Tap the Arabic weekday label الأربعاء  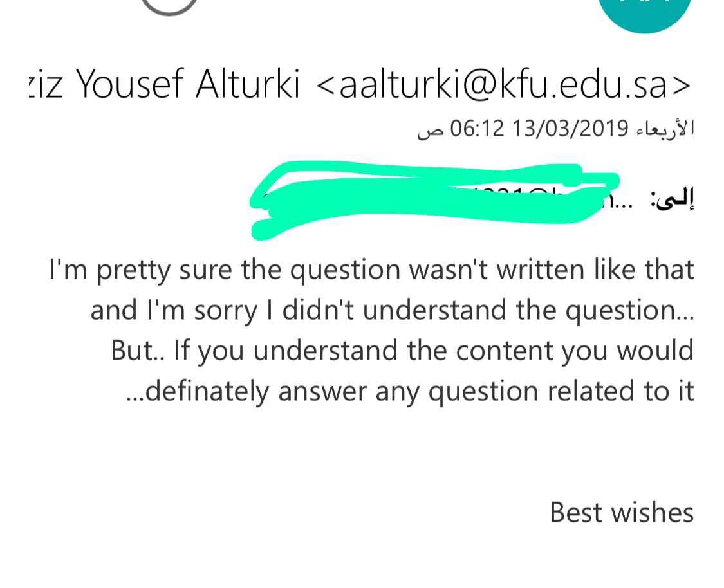(x=665, y=129)
